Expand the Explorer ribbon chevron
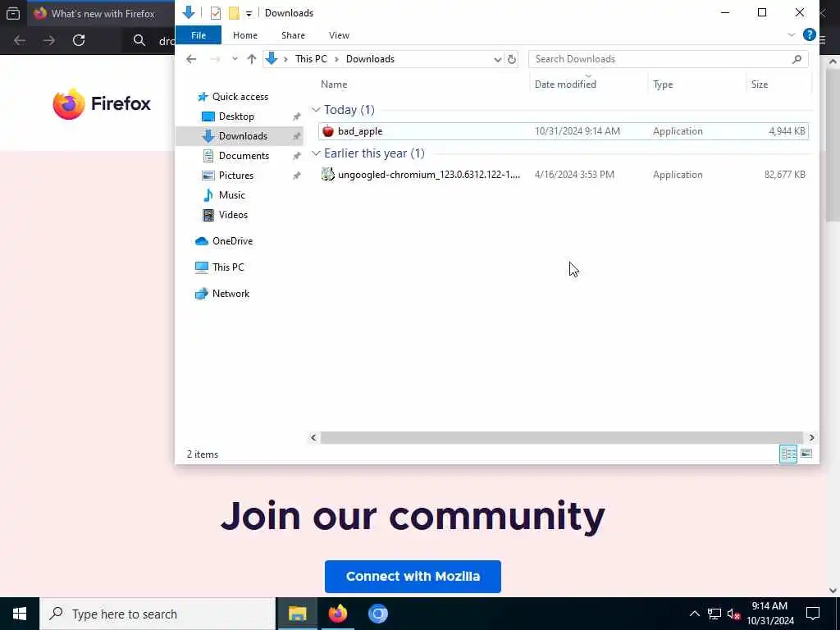Screen dimensions: 840x630 (792, 34)
